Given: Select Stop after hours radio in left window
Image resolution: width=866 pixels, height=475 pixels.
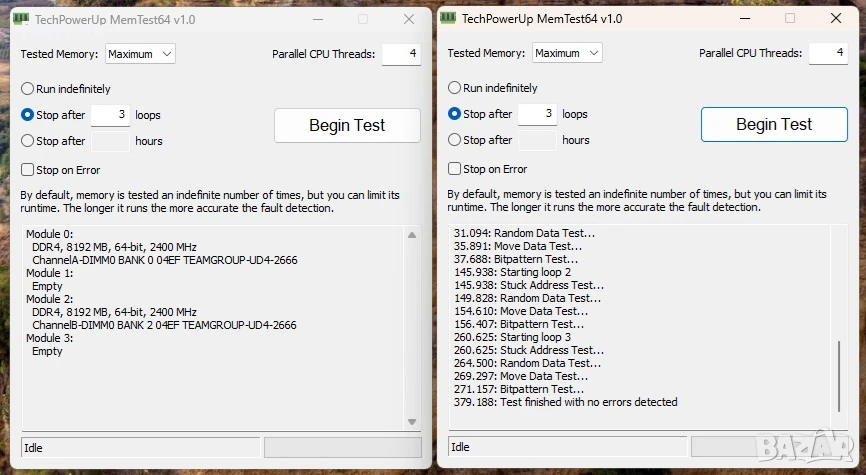Looking at the screenshot, I should pos(27,140).
